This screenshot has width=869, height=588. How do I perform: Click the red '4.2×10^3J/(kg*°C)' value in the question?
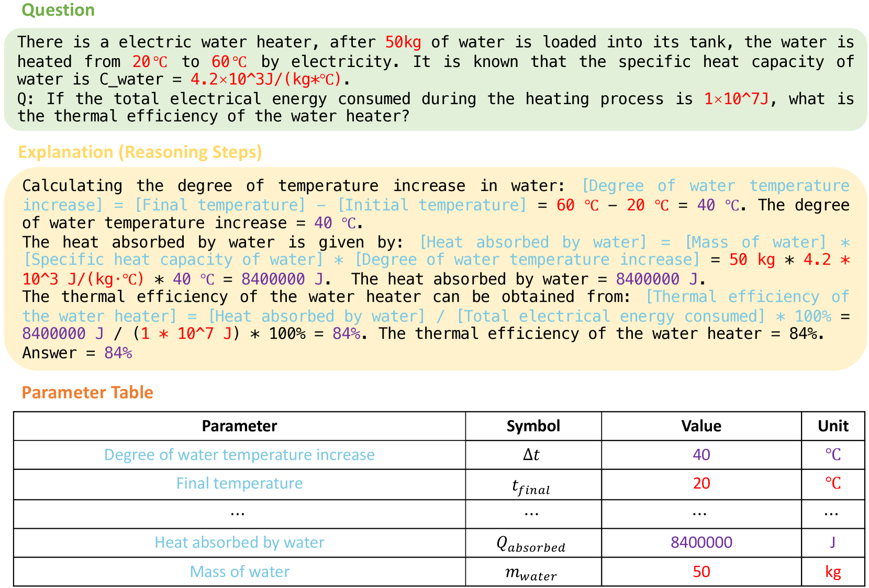pyautogui.click(x=266, y=80)
